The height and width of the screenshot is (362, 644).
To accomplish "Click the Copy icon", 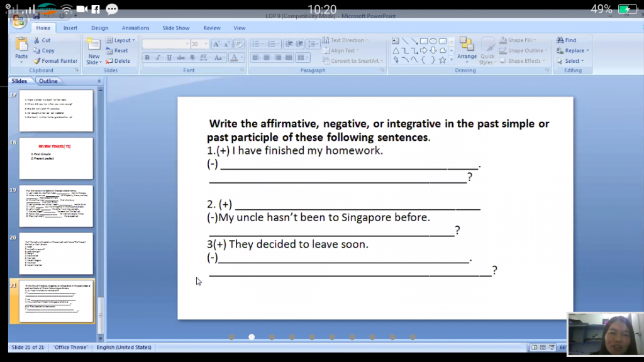I will pos(36,50).
